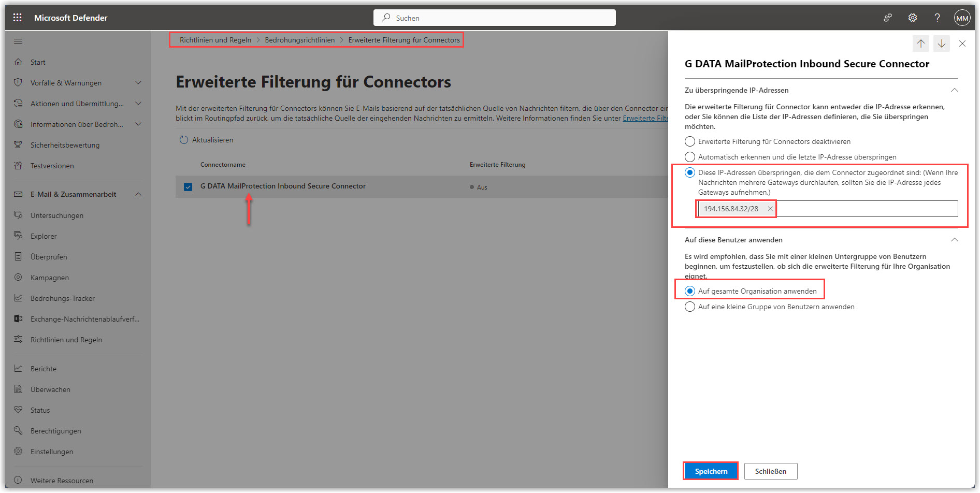
Task: Open the MM account avatar
Action: pyautogui.click(x=962, y=18)
